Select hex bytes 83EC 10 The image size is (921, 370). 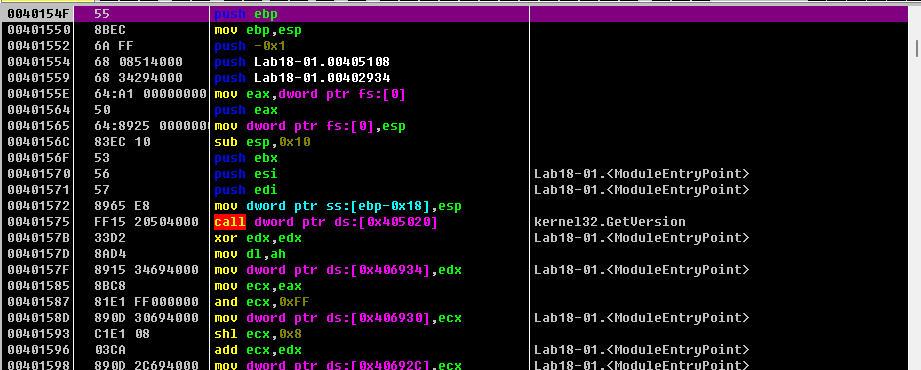coord(122,142)
